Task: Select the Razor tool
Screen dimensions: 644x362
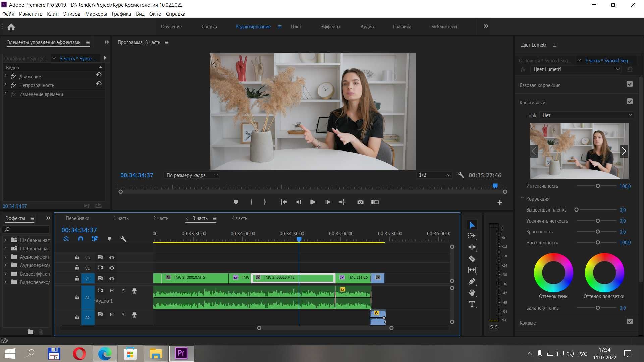Action: coord(472,259)
